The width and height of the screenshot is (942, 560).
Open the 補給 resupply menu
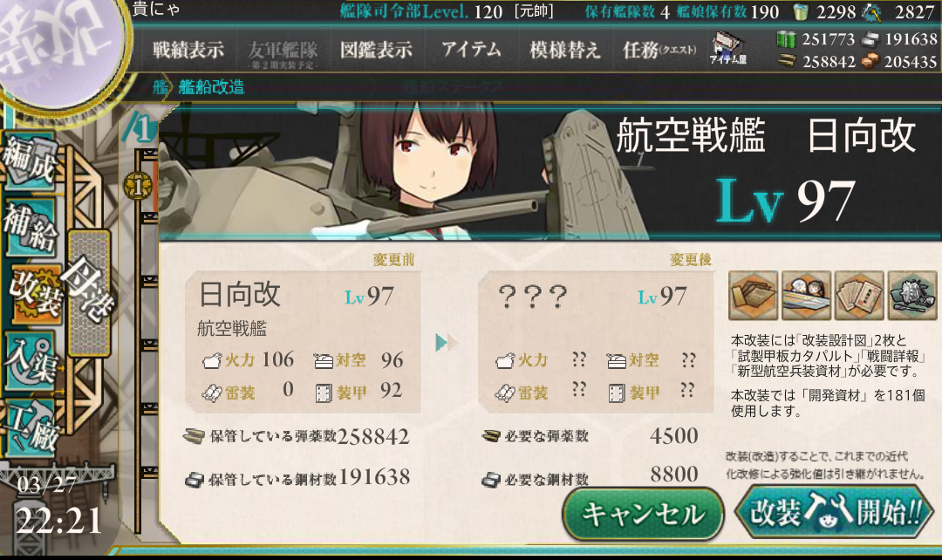[x=30, y=227]
